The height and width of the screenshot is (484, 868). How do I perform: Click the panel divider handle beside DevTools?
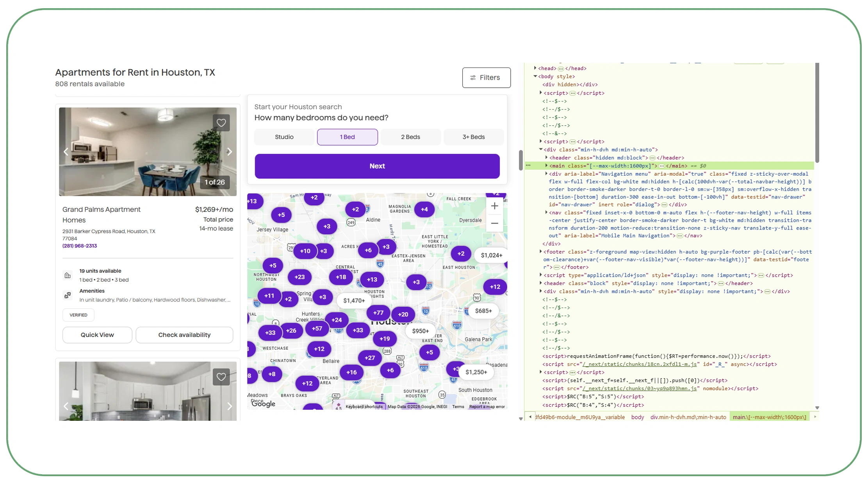521,160
